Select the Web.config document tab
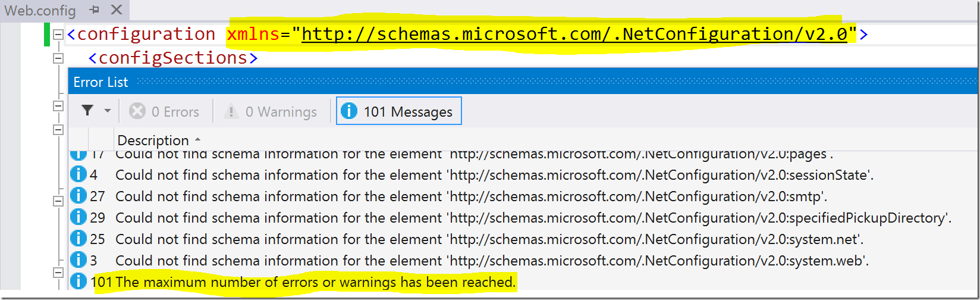980x300 pixels. click(40, 11)
